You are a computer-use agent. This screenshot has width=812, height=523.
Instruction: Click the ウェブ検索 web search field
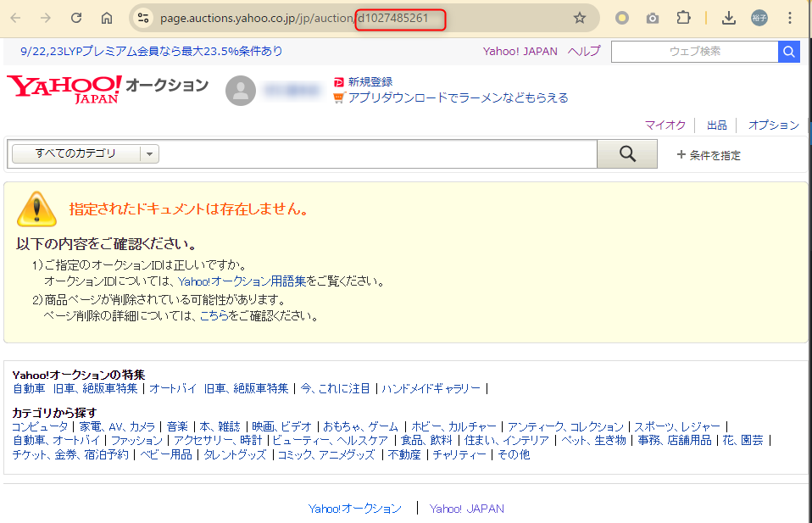click(694, 52)
